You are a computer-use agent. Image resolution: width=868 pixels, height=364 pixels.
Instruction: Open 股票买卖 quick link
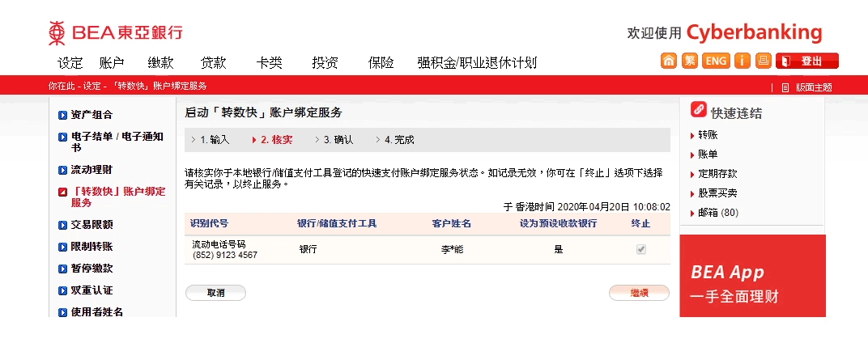717,193
